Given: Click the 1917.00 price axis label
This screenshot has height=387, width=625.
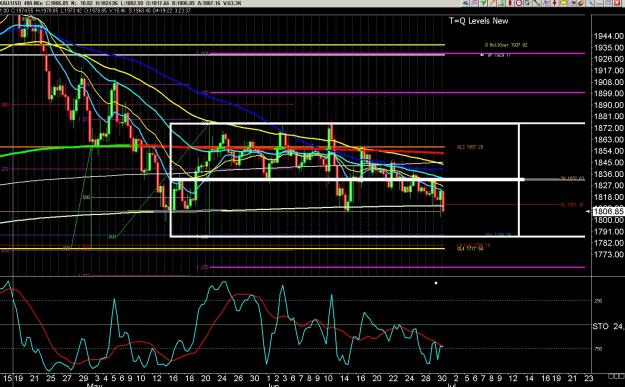Looking at the screenshot, I should pos(609,71).
